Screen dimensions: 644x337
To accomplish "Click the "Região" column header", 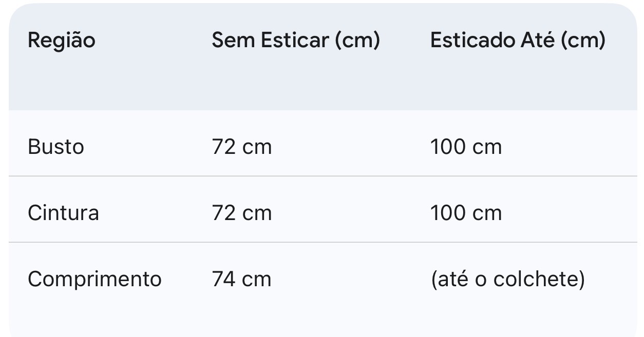I will 61,40.
